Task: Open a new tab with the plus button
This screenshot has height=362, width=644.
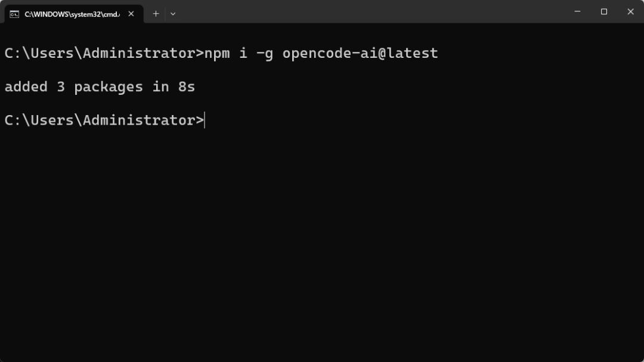Action: [156, 14]
